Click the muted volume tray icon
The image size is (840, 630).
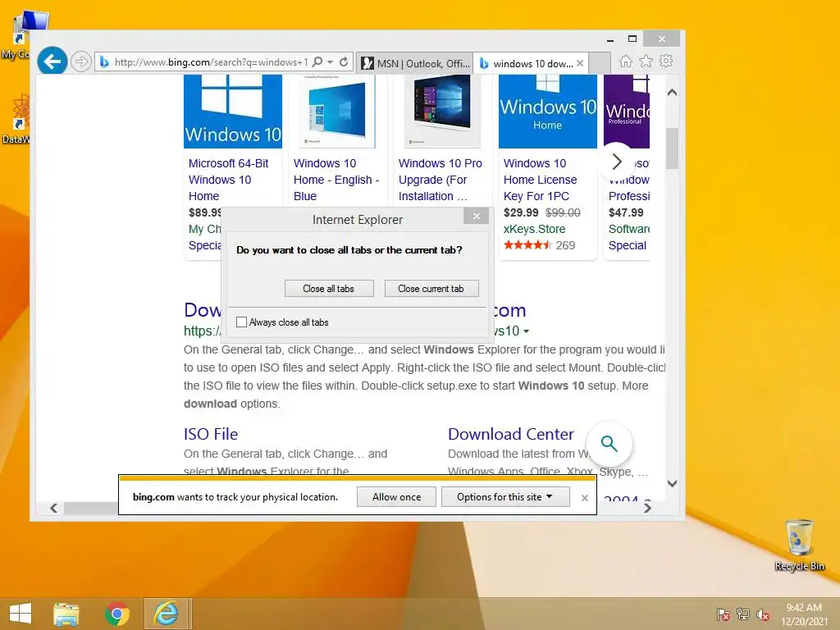[762, 614]
